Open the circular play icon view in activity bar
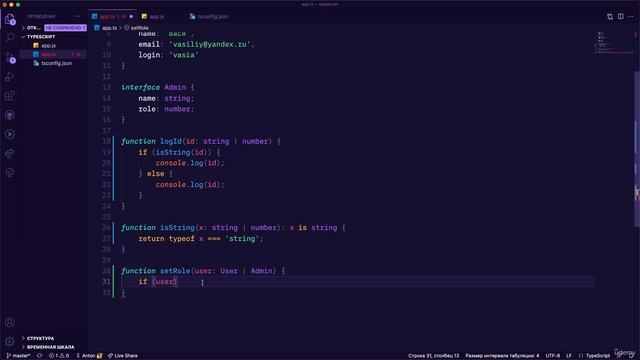The image size is (640, 360). (10, 134)
